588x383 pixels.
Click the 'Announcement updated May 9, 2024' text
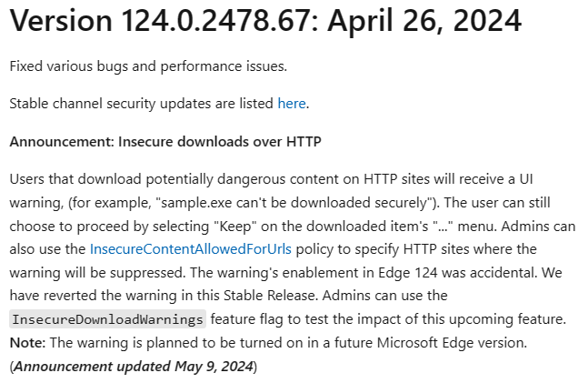click(x=133, y=367)
